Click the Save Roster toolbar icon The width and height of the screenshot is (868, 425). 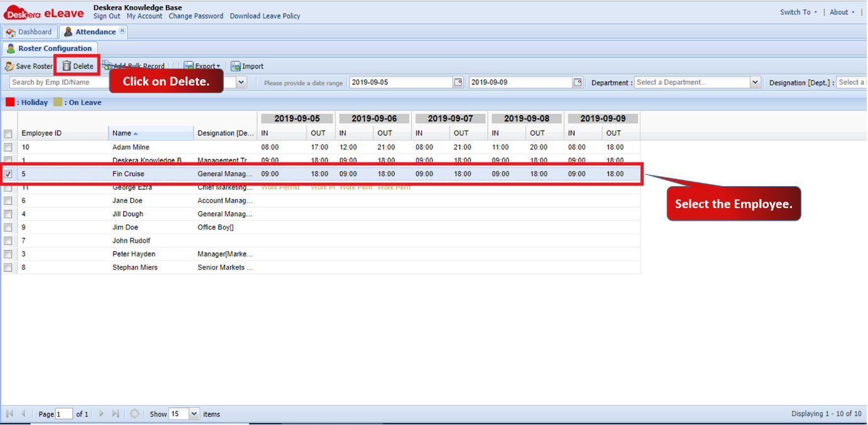click(9, 66)
